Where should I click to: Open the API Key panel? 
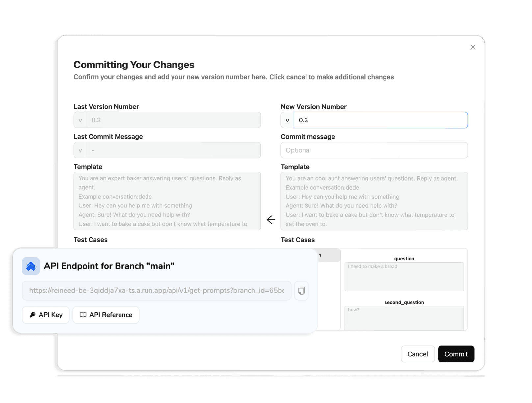(46, 315)
